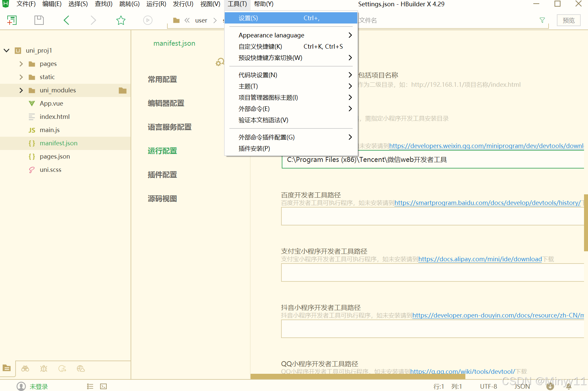
Task: Expand the pages folder
Action: point(21,64)
